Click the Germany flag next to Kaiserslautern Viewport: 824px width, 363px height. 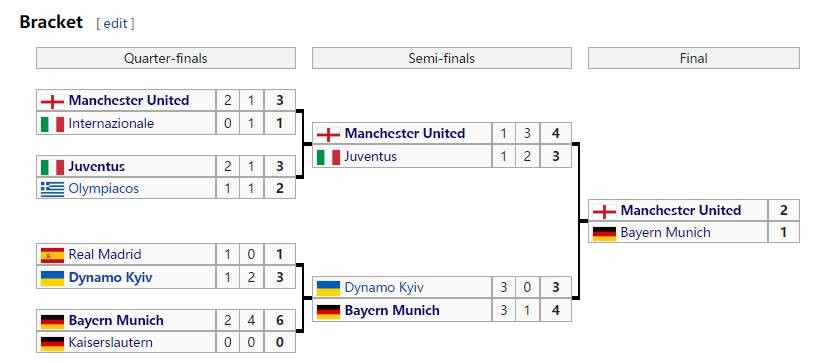click(x=52, y=343)
